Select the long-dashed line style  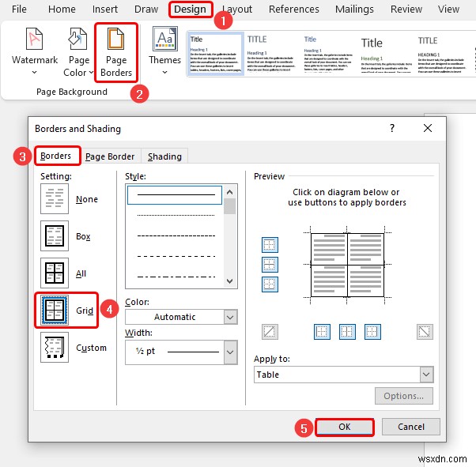point(176,256)
